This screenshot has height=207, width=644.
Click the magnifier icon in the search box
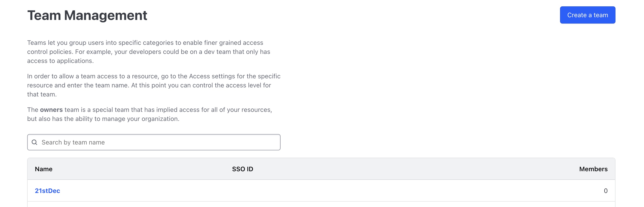[34, 142]
